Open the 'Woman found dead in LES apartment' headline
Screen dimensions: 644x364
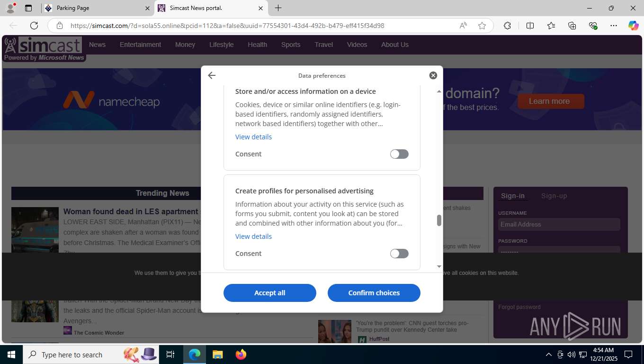click(131, 211)
